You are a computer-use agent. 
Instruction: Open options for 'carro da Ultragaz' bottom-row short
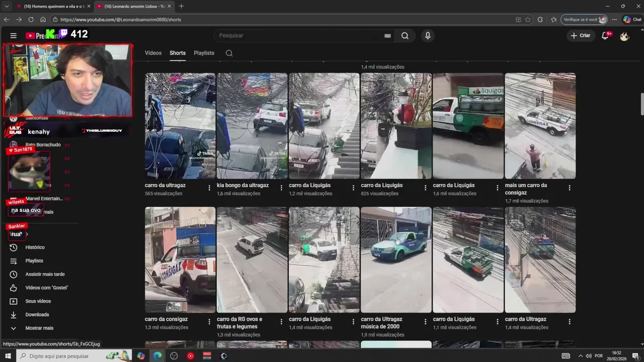pos(570,321)
